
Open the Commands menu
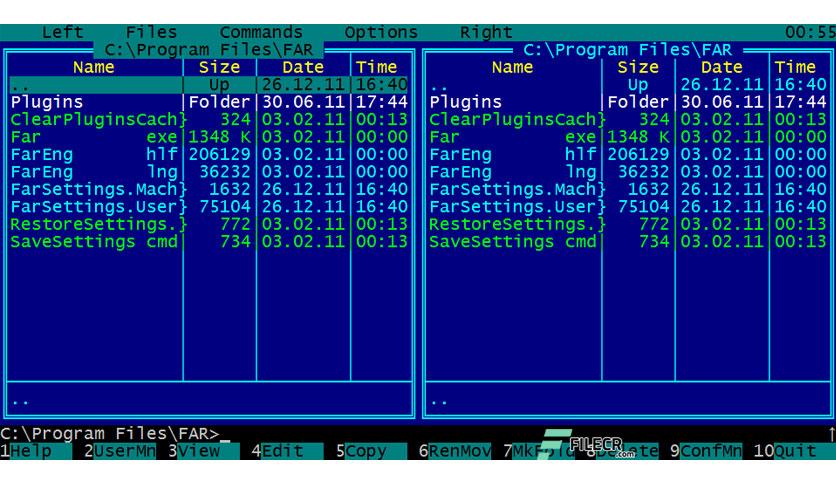point(261,32)
